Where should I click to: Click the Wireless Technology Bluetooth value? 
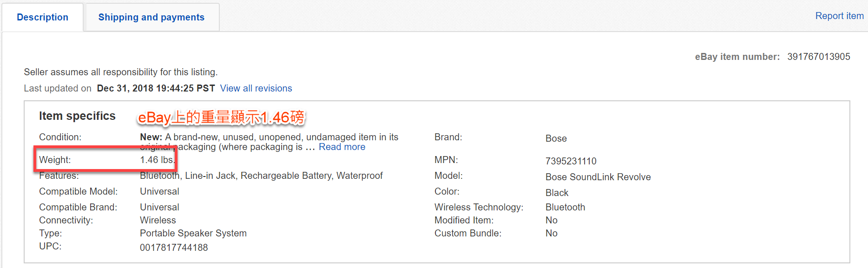[x=565, y=207]
